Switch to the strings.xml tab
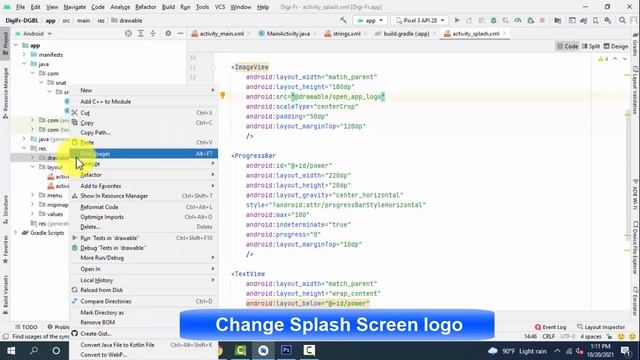Image resolution: width=640 pixels, height=360 pixels. pos(343,33)
